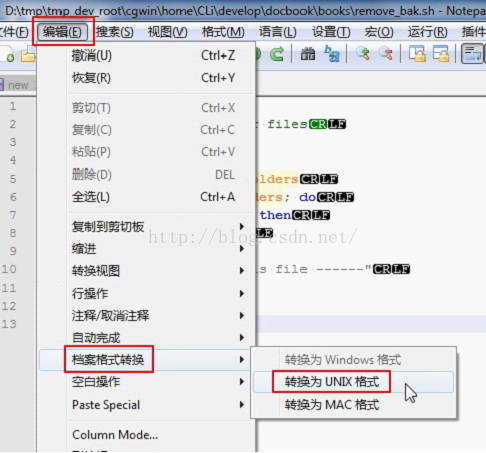The image size is (486, 453).
Task: Click the green Redo arrow toolbar icon
Action: click(277, 54)
